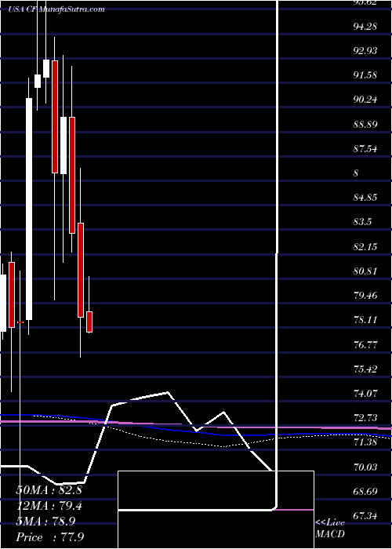
Task: Open the MACD inset panel
Action: click(216, 510)
